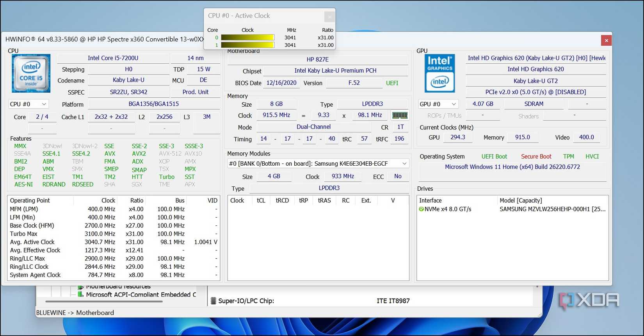Click the horizontal scrollbar in the background tree pane
The image size is (644, 336).
point(104,302)
